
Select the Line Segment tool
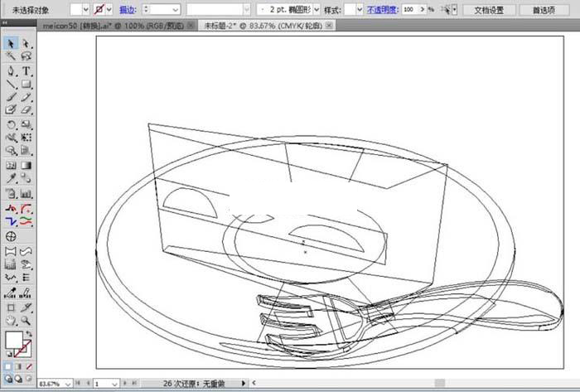[11, 84]
